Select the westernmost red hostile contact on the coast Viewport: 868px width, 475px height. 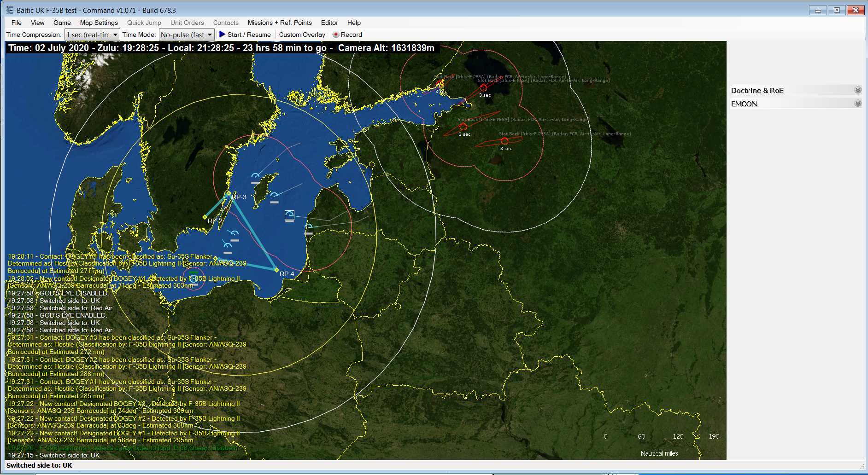click(x=440, y=83)
